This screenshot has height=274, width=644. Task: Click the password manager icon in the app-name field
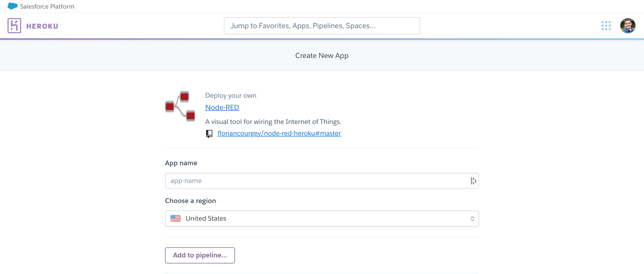(473, 181)
